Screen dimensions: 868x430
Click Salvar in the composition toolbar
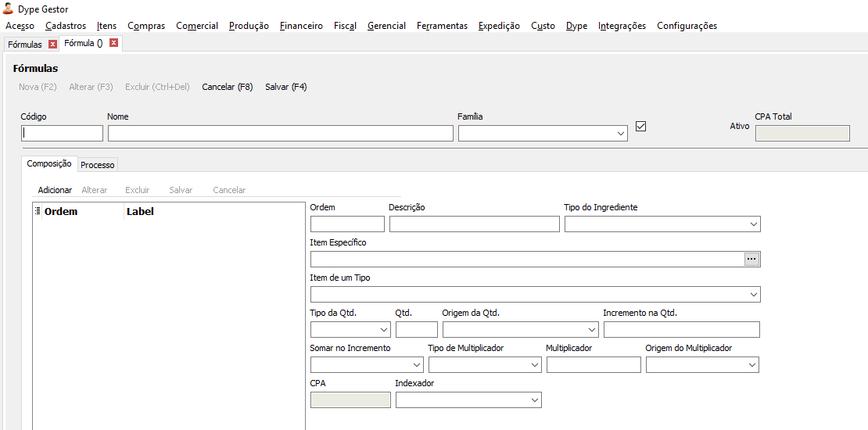pyautogui.click(x=181, y=190)
